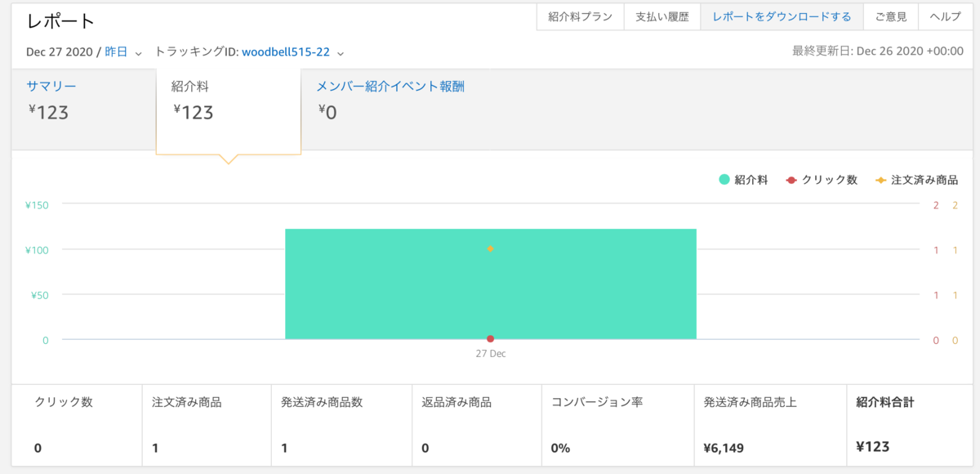
Task: Expand the 昨日 date range dropdown
Action: click(123, 51)
